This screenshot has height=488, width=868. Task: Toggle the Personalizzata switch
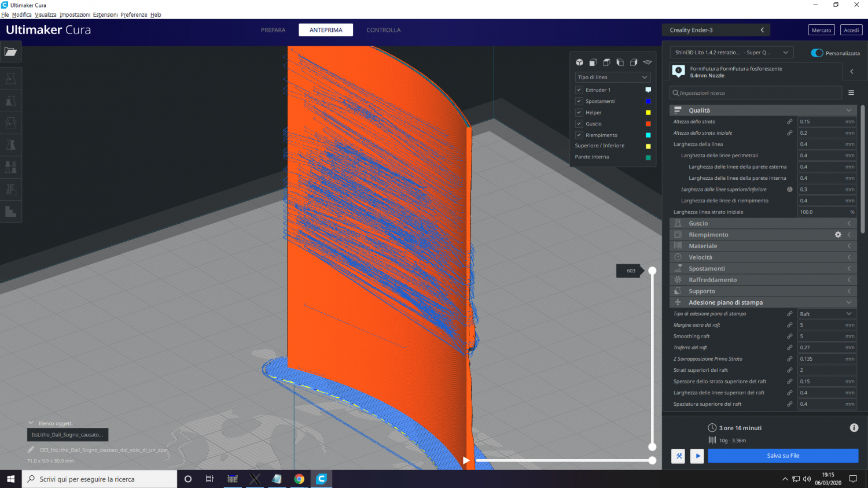coord(817,53)
